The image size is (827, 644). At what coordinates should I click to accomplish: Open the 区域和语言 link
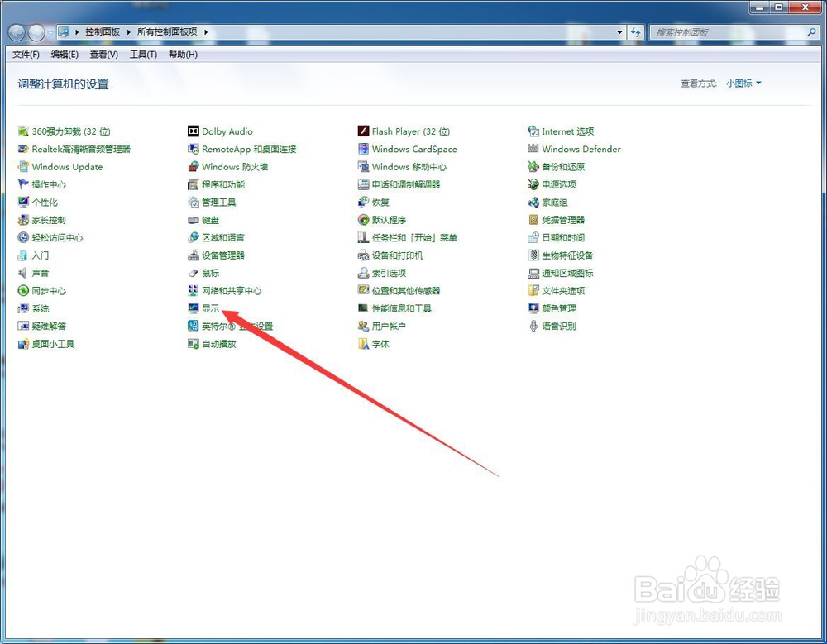(223, 237)
